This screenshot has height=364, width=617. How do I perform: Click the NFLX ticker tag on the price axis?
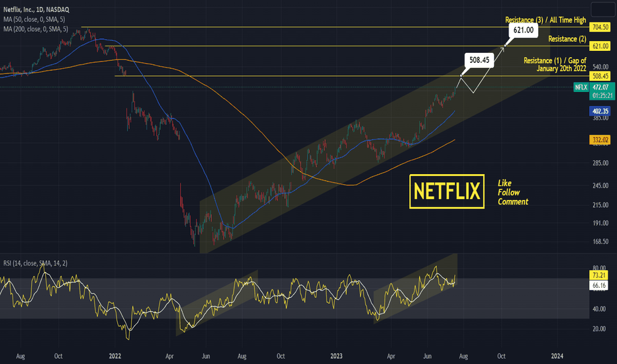[581, 87]
